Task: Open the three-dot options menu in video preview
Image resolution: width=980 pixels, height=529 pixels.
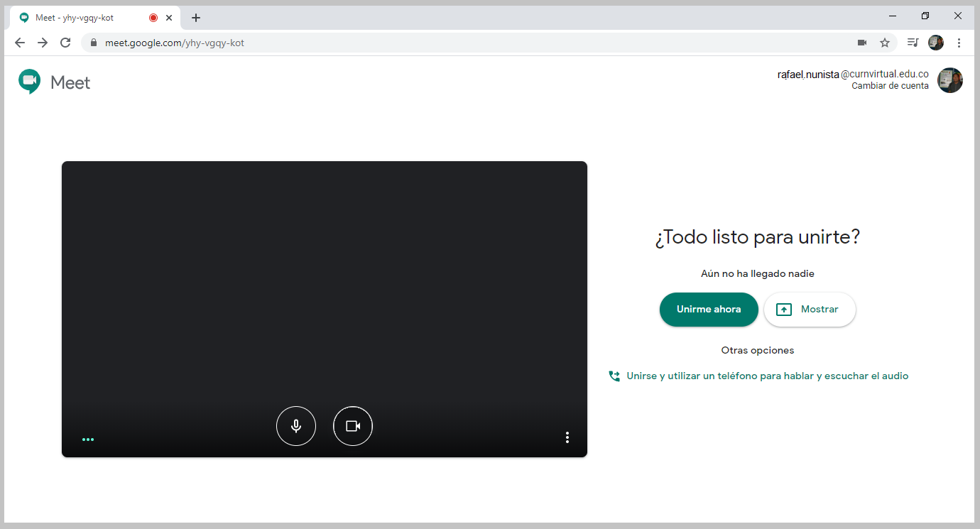Action: click(x=567, y=437)
